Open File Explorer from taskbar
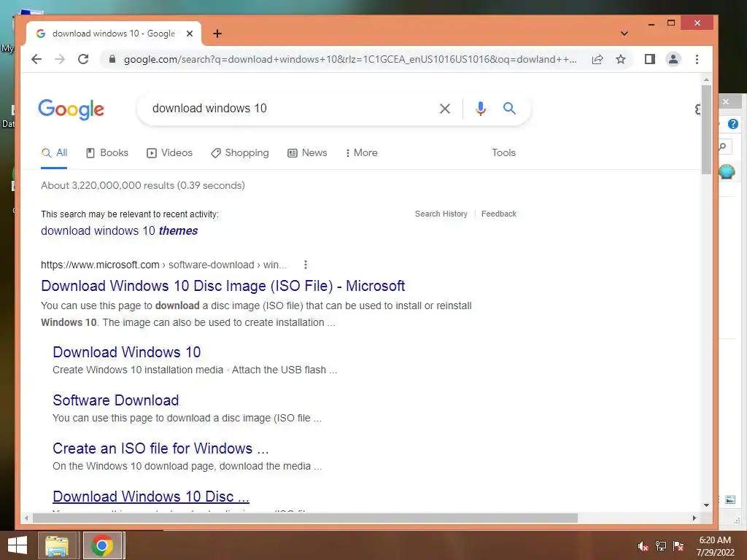Image resolution: width=747 pixels, height=560 pixels. click(57, 545)
